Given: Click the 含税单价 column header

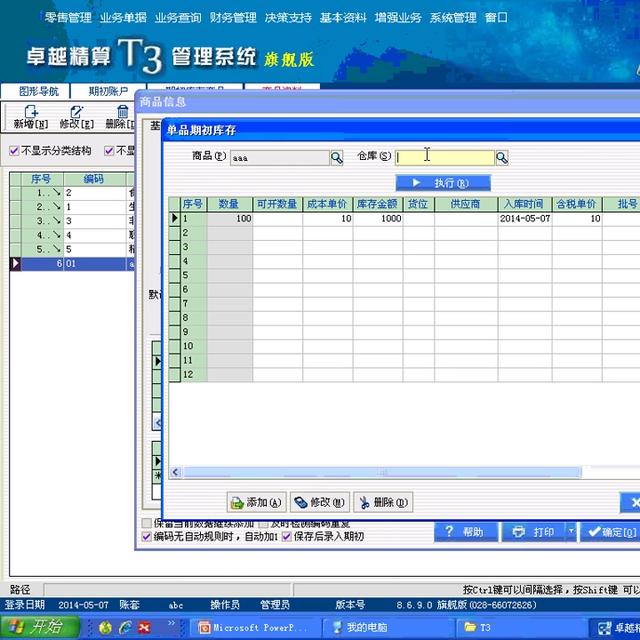Looking at the screenshot, I should point(577,204).
